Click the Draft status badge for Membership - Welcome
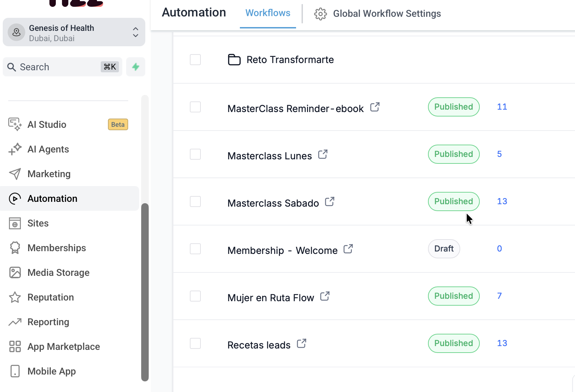 click(444, 249)
